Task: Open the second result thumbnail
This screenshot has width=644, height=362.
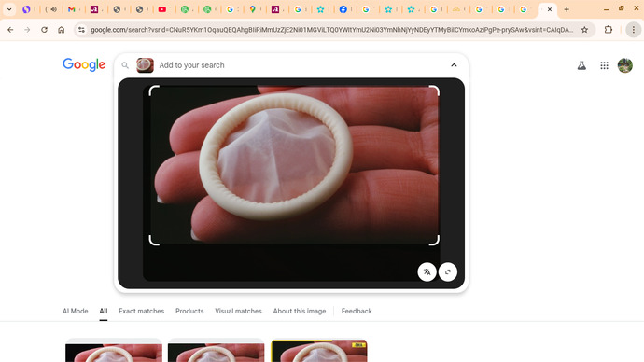Action: [x=216, y=351]
